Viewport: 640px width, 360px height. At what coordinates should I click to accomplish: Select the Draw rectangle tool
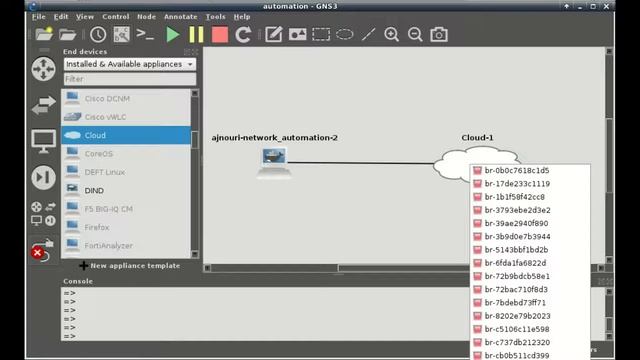(321, 35)
